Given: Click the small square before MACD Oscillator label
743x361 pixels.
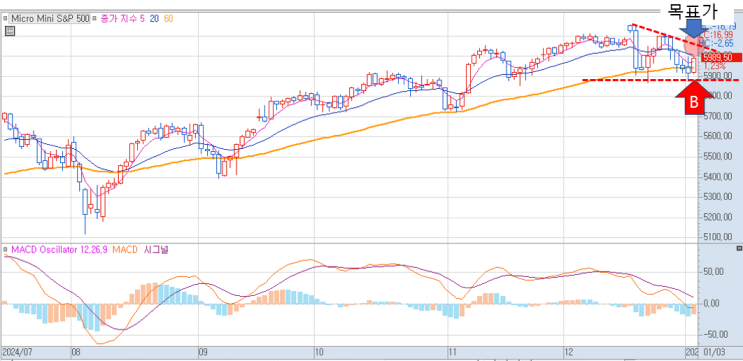Looking at the screenshot, I should pos(6,249).
